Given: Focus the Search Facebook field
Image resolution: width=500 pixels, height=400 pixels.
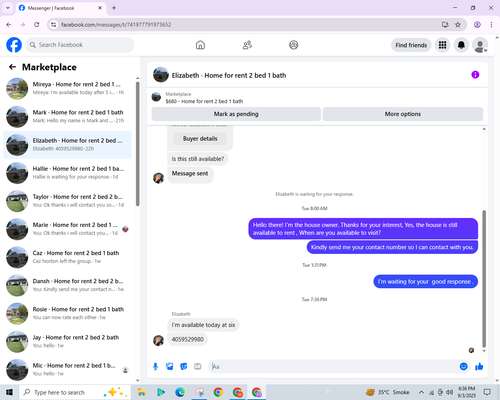Looking at the screenshot, I should [x=80, y=45].
